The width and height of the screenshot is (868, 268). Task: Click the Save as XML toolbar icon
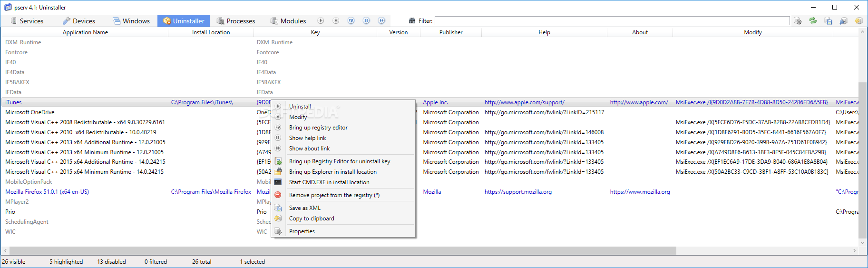[829, 21]
